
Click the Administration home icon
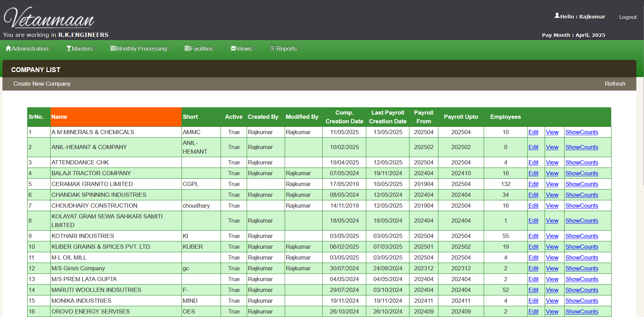tap(8, 48)
